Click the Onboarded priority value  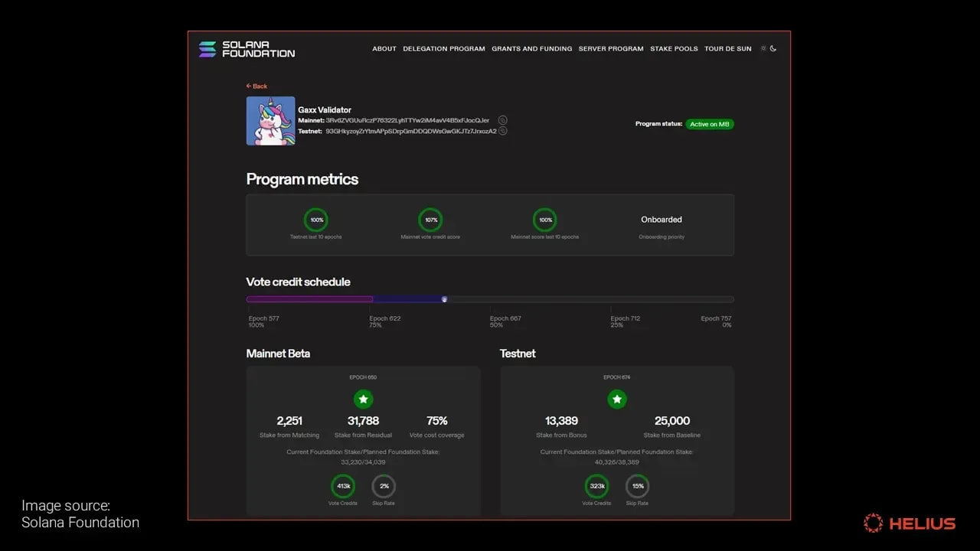(x=661, y=220)
